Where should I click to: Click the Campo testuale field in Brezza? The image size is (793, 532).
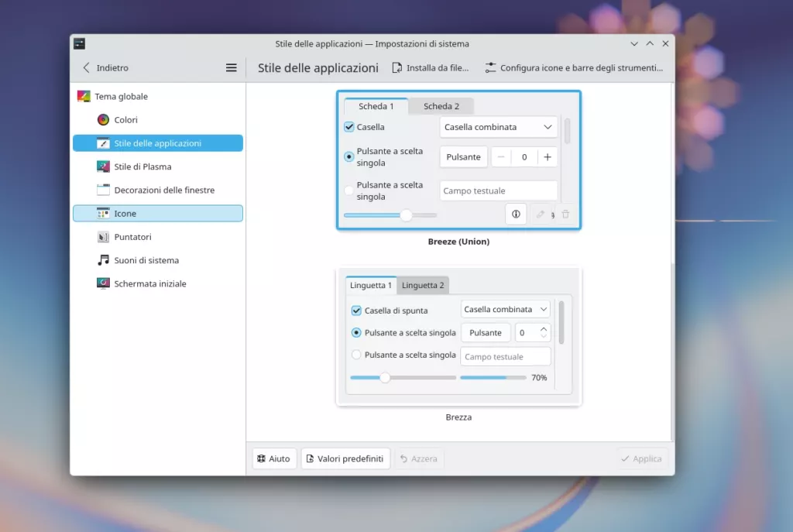[505, 356]
